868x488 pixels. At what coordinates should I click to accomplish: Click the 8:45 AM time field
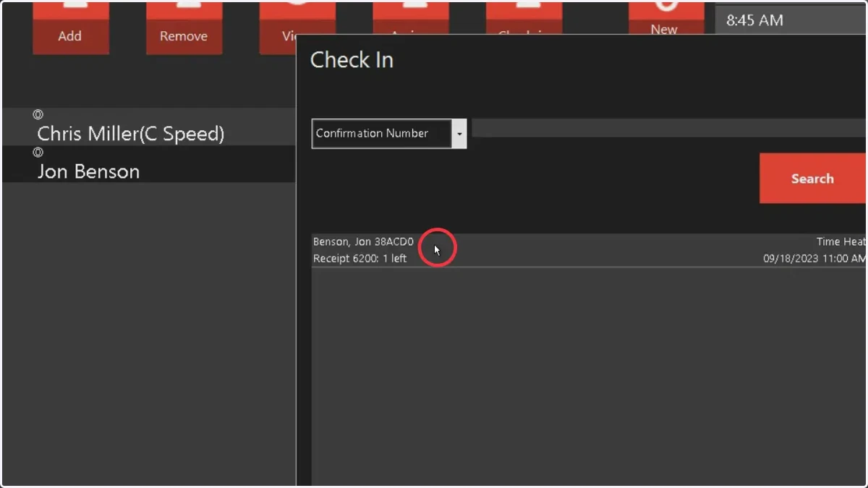(791, 20)
